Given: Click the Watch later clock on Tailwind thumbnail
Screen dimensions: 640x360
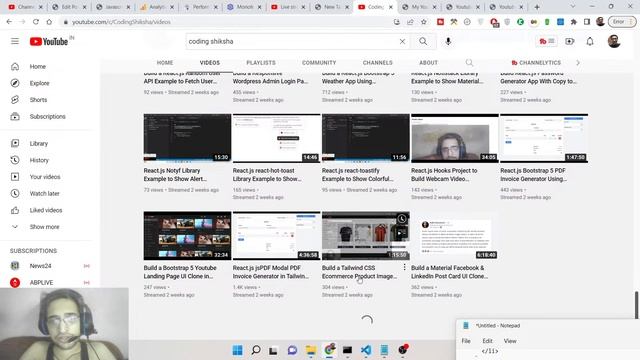Looking at the screenshot, I should 402,219.
